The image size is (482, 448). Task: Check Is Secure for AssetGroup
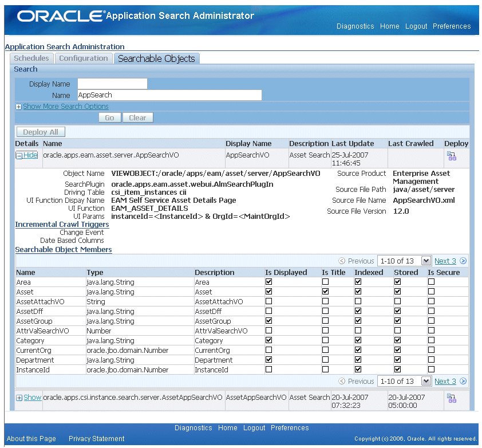(431, 321)
